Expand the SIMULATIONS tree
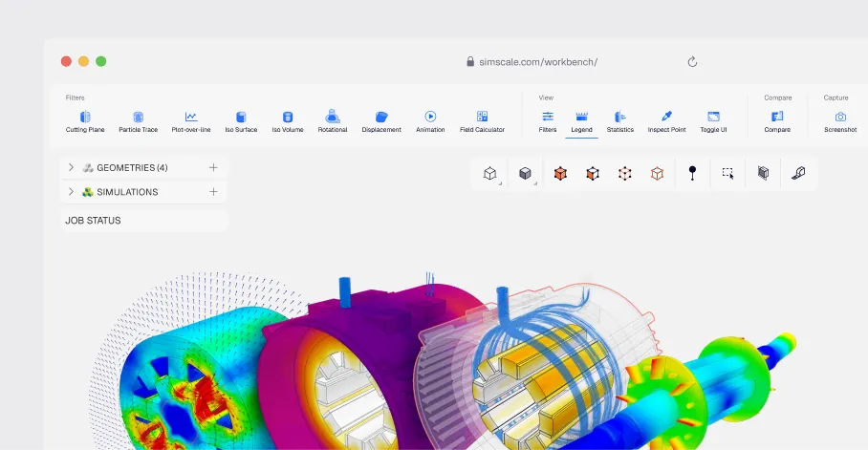This screenshot has height=450, width=868. 71,191
